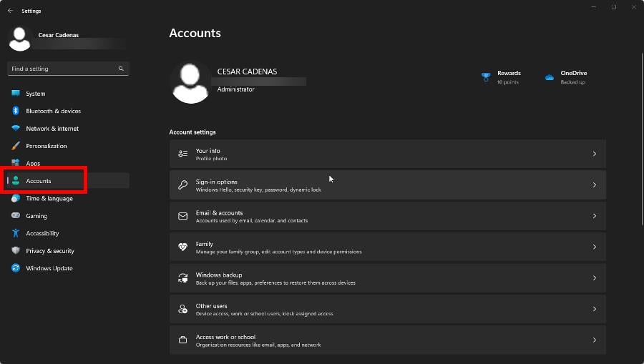The image size is (644, 364).
Task: Go to Gaming settings section
Action: pos(36,216)
